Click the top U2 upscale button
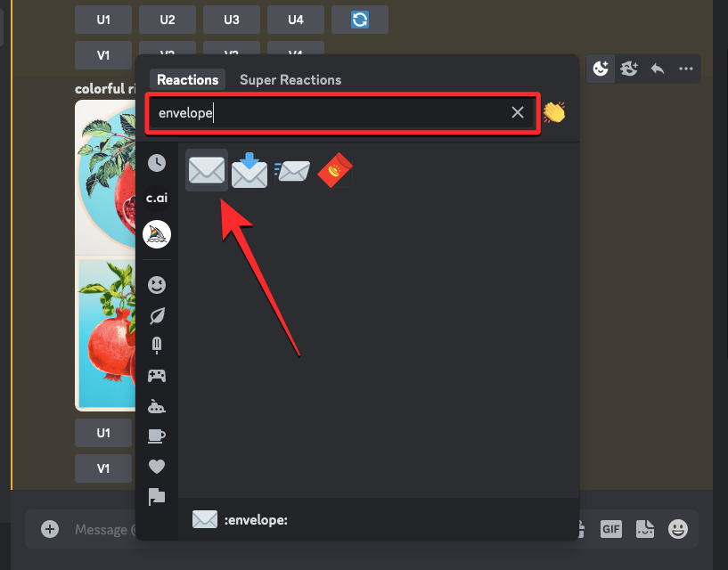728x570 pixels. (x=168, y=20)
